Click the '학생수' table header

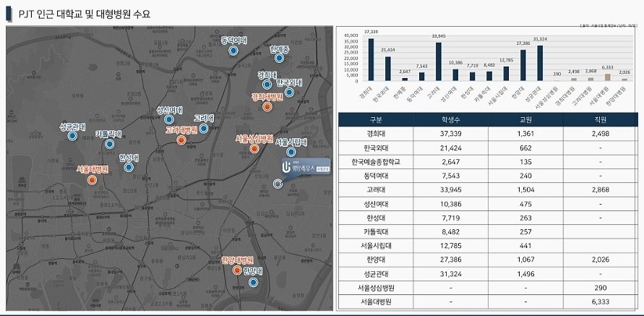pos(450,120)
